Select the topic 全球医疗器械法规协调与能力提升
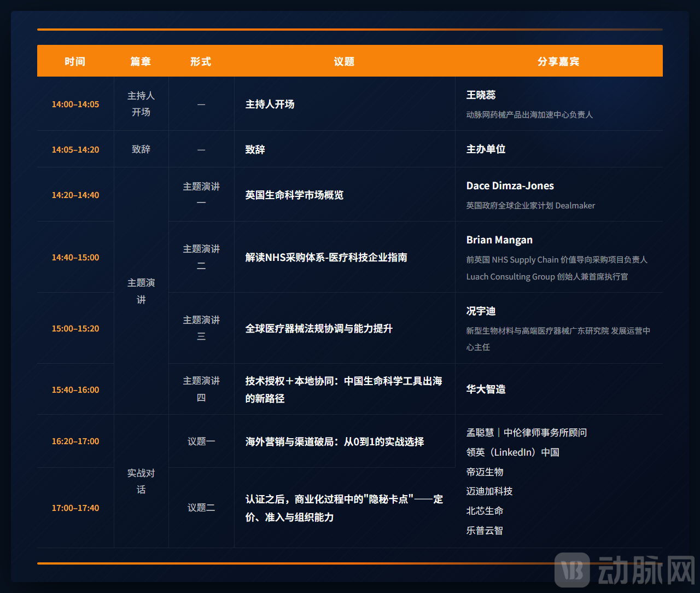The height and width of the screenshot is (593, 700). [x=319, y=328]
